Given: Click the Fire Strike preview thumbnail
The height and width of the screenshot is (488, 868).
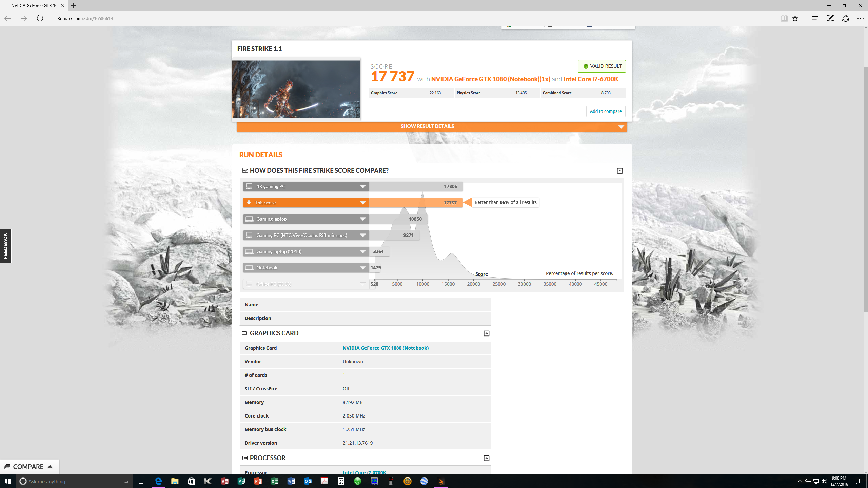Looking at the screenshot, I should point(296,89).
